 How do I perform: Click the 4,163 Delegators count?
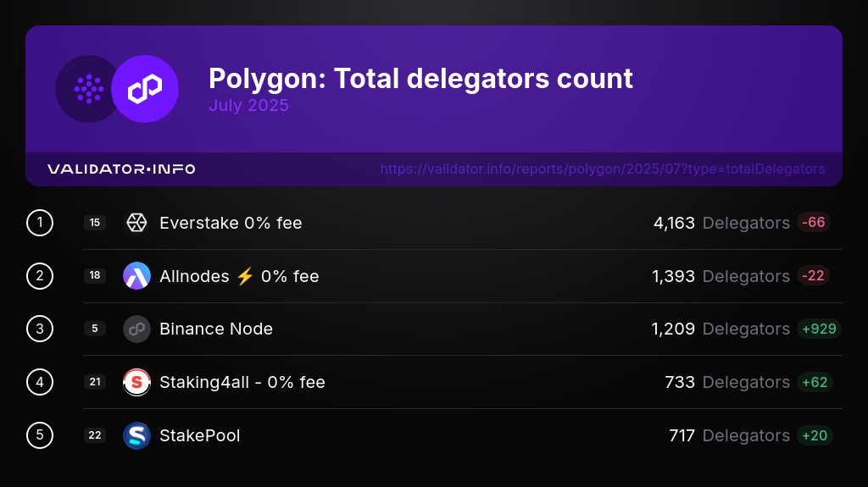(721, 223)
